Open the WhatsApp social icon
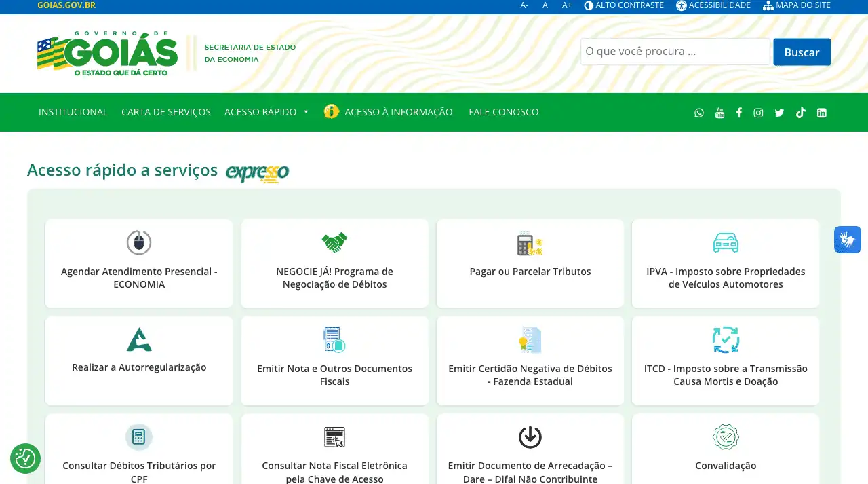868x484 pixels. (x=699, y=113)
